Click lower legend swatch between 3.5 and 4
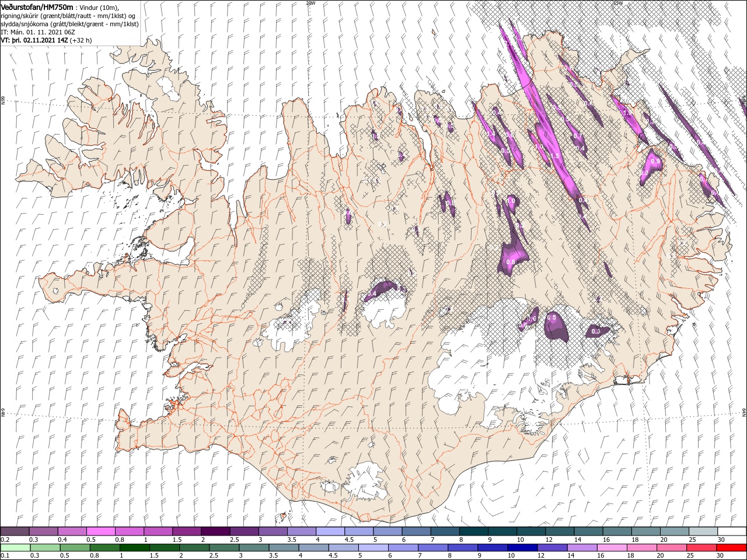 (x=285, y=548)
